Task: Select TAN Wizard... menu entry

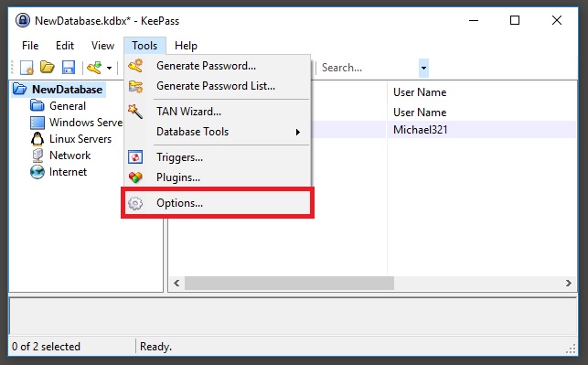Action: (x=217, y=112)
